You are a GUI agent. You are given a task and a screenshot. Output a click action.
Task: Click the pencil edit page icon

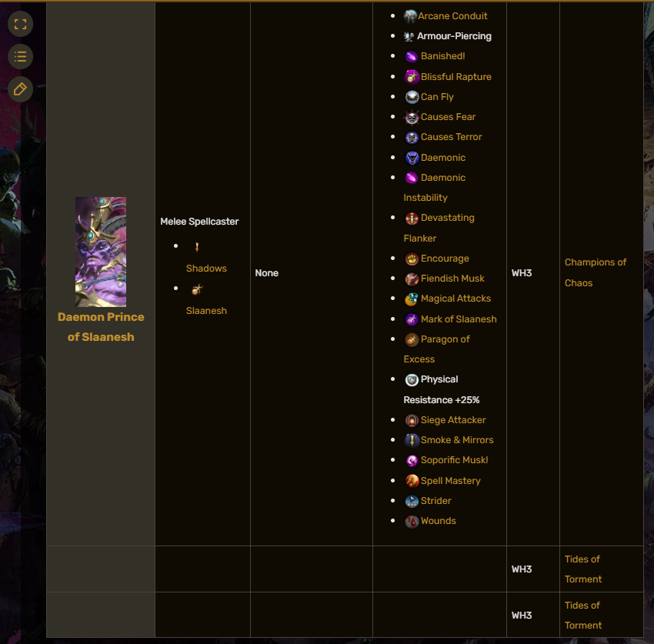(x=20, y=89)
